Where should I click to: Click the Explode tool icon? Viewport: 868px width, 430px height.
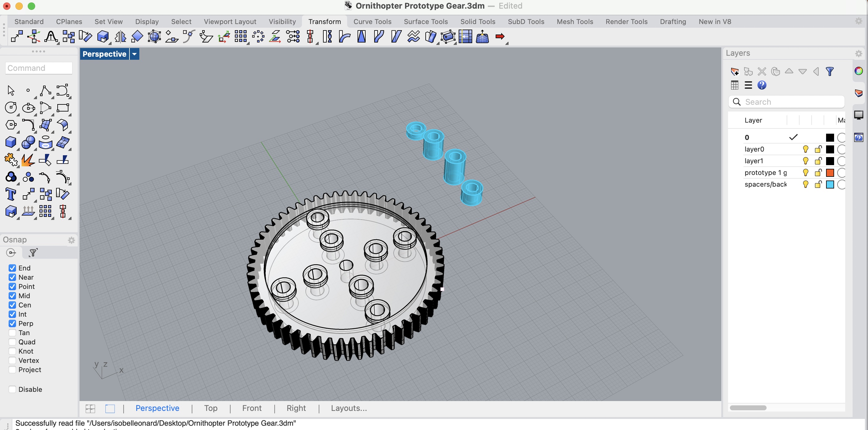click(28, 160)
